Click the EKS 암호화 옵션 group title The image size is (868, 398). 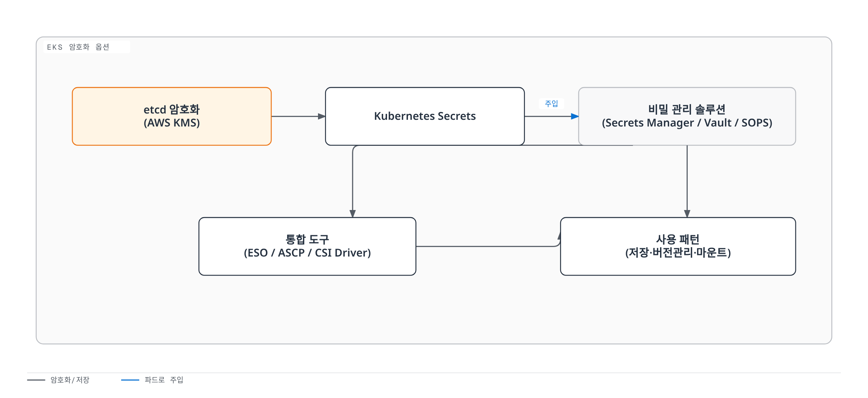(78, 47)
